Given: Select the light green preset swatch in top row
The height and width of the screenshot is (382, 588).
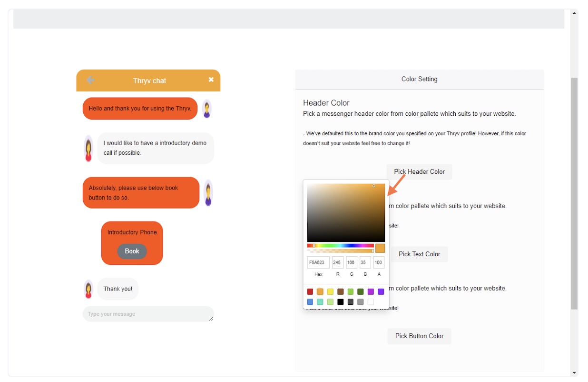Looking at the screenshot, I should (351, 292).
